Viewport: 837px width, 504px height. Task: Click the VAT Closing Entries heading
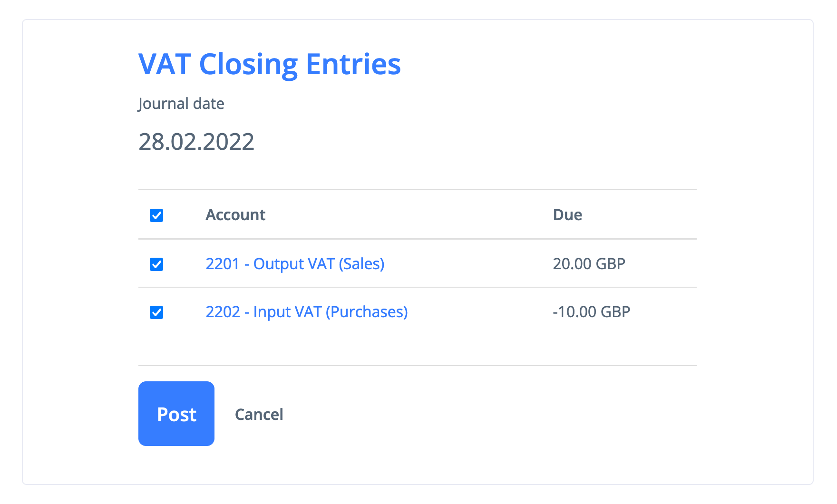point(269,64)
